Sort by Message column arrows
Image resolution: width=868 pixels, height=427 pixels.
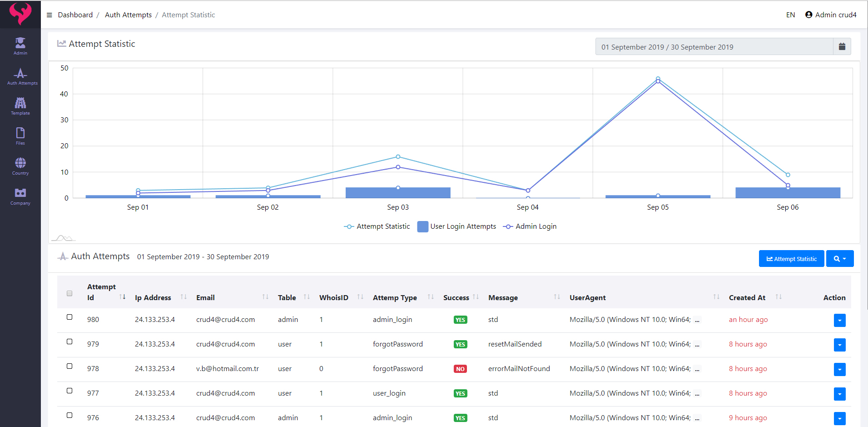coord(557,297)
